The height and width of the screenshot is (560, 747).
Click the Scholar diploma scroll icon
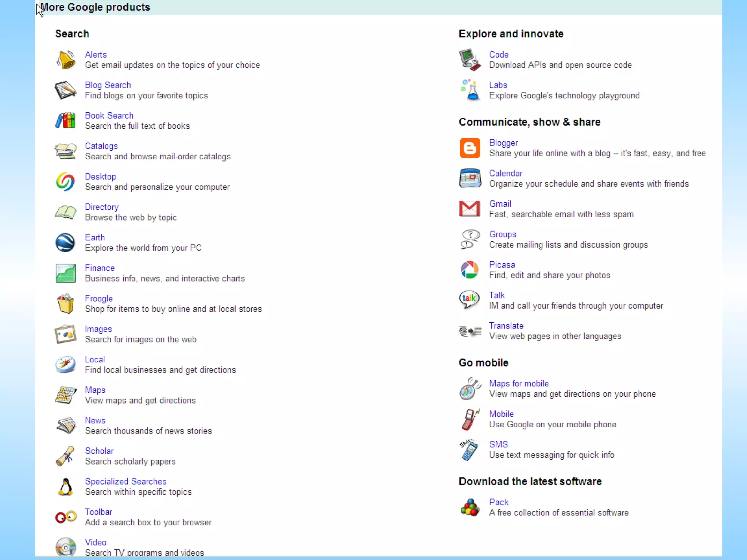click(66, 456)
